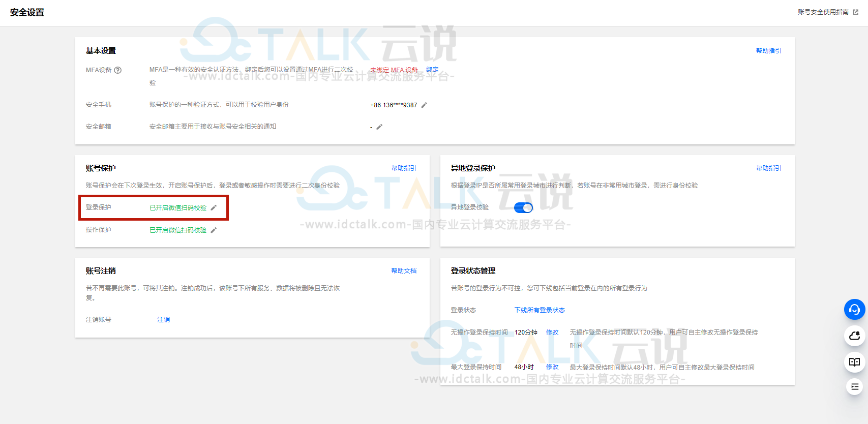This screenshot has height=424, width=868.
Task: Click 注销 link to cancel account
Action: [x=164, y=320]
